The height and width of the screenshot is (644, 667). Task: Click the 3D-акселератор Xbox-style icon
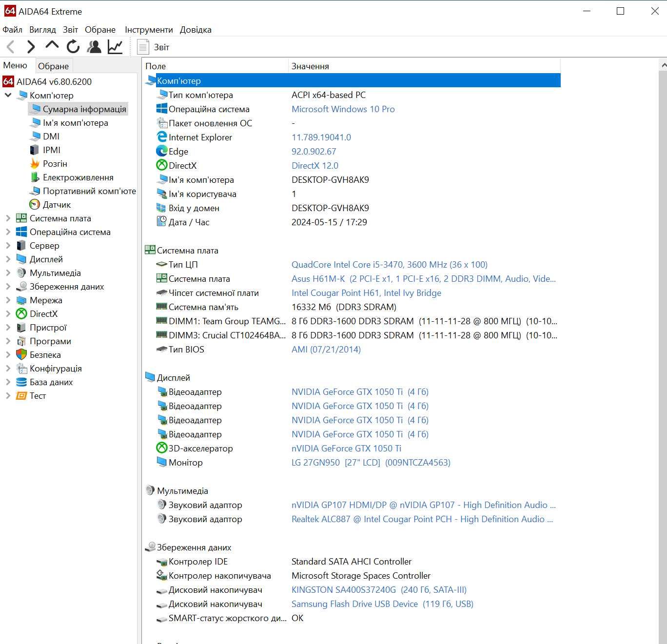(x=161, y=448)
